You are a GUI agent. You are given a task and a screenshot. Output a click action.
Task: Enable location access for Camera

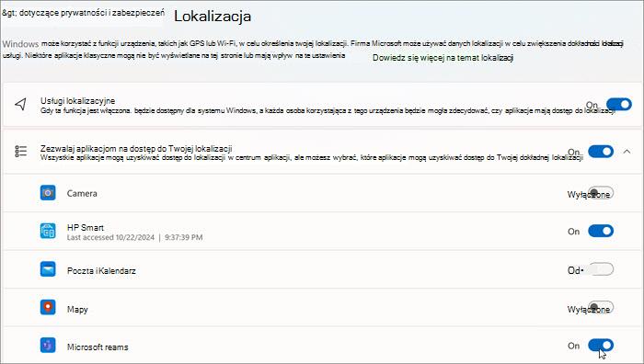[601, 192]
